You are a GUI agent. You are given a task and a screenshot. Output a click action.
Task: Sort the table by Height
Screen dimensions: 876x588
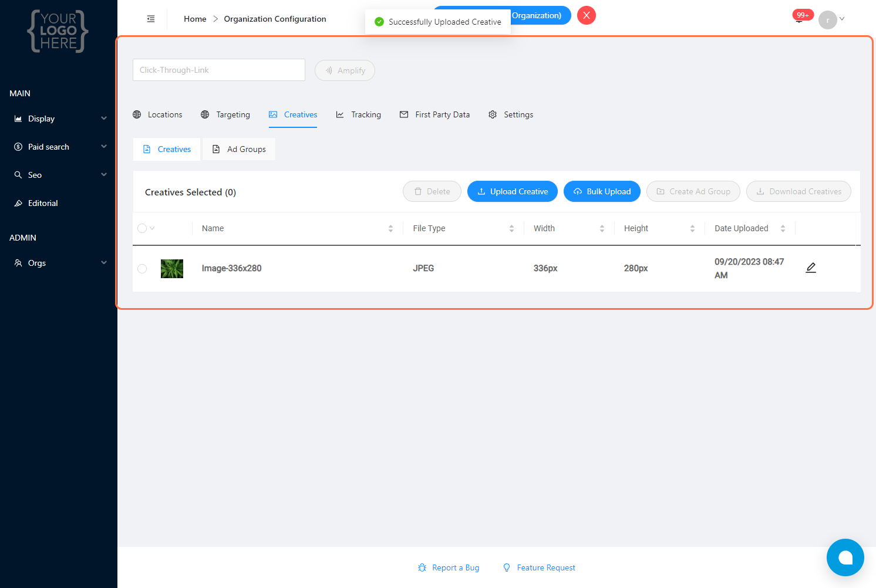[692, 228]
